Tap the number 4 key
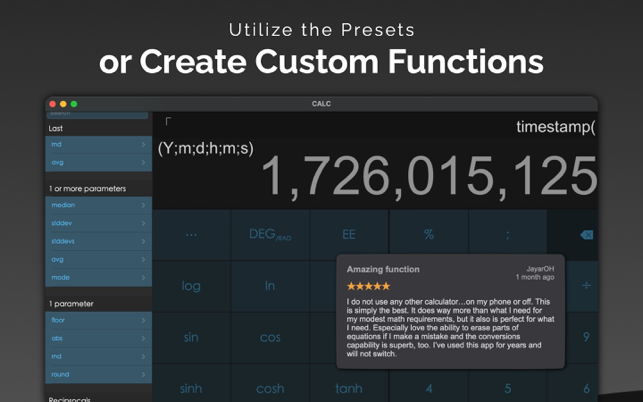The height and width of the screenshot is (402, 643). coord(429,388)
